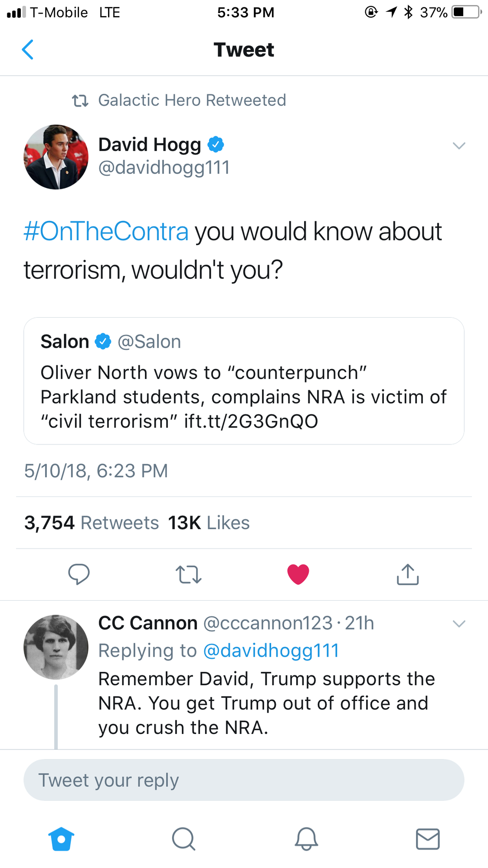Tap the reply speech bubble icon
This screenshot has height=868, width=488.
79,574
